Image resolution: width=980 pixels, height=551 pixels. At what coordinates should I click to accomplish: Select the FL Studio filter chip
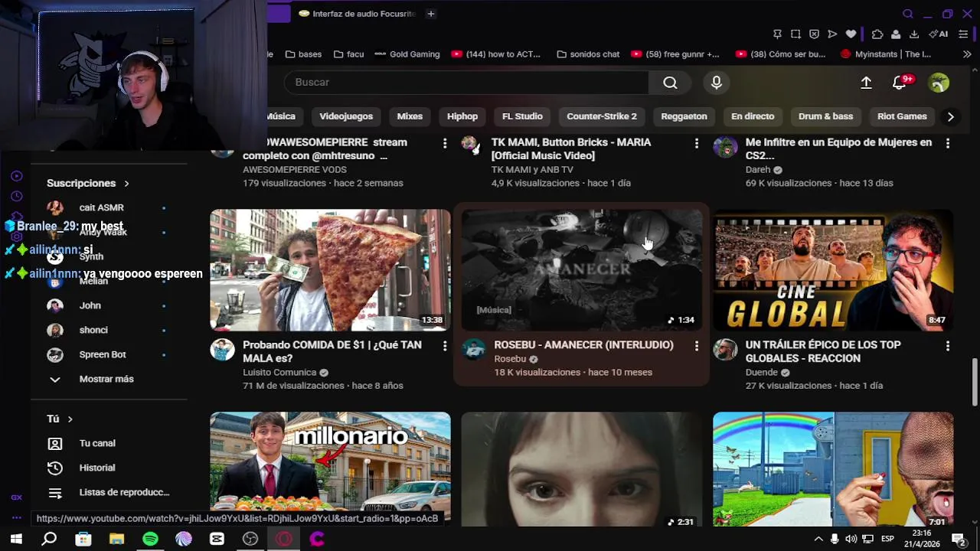pos(522,116)
